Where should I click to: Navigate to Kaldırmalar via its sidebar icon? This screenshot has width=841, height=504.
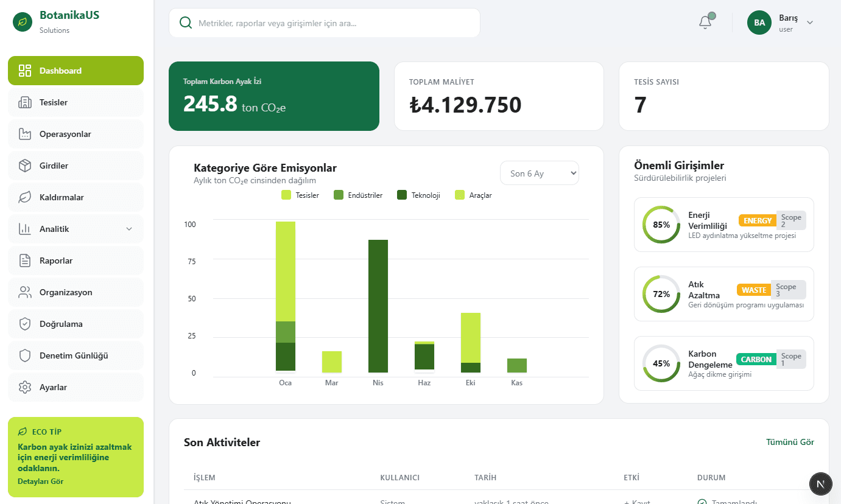click(x=24, y=197)
